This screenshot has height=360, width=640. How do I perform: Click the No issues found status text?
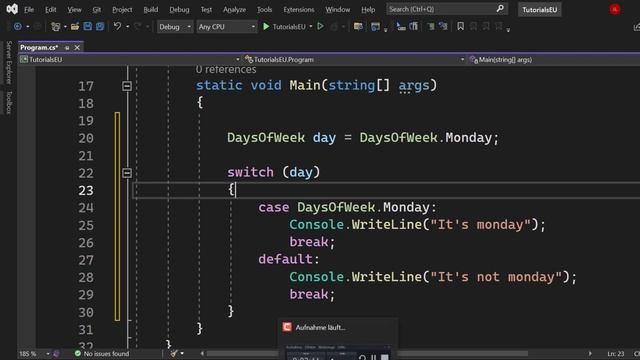106,353
